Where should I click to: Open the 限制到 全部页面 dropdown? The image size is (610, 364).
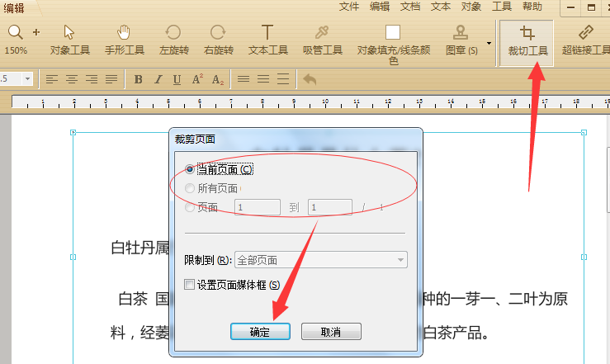pos(321,260)
